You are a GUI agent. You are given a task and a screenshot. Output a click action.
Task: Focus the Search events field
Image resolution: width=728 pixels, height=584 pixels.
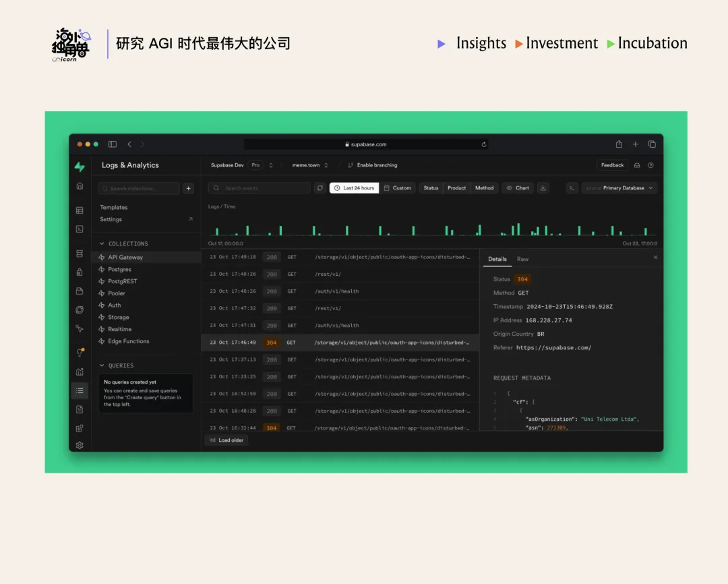coord(259,188)
